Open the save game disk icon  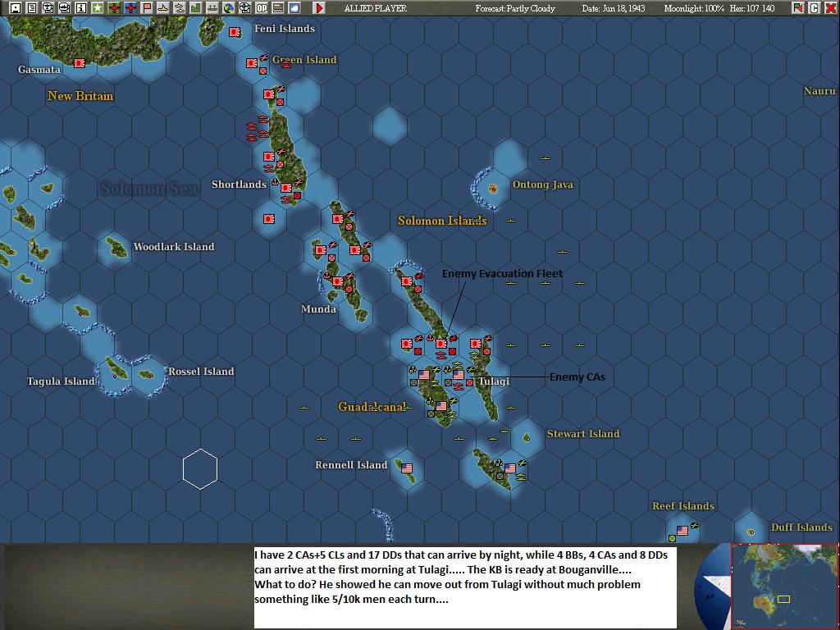point(16,7)
